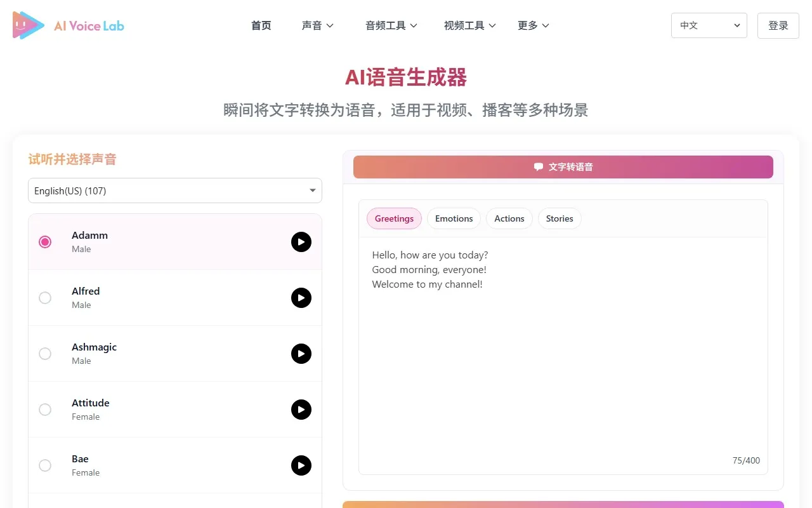The width and height of the screenshot is (812, 508).
Task: Select Attitude as the active voice
Action: click(45, 410)
